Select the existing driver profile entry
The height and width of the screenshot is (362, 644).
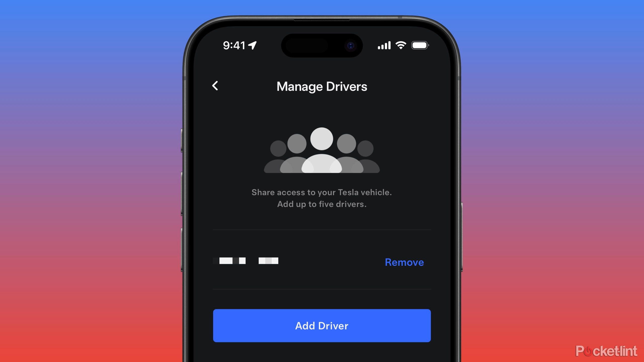tap(248, 261)
